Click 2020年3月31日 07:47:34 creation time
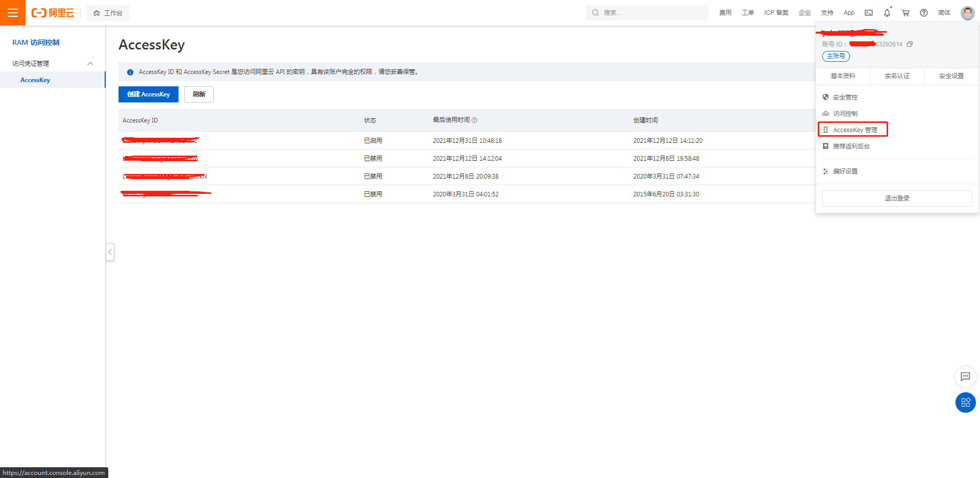 [666, 177]
